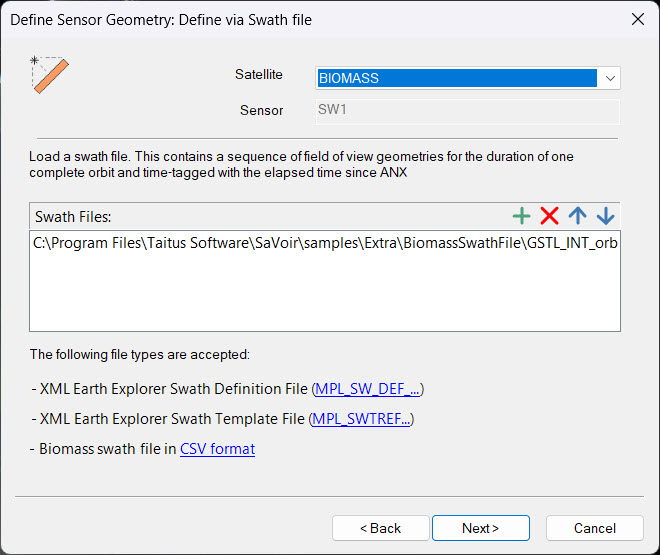Click the Sensor field showing SW1
Viewport: 660px width, 555px height.
pos(467,110)
